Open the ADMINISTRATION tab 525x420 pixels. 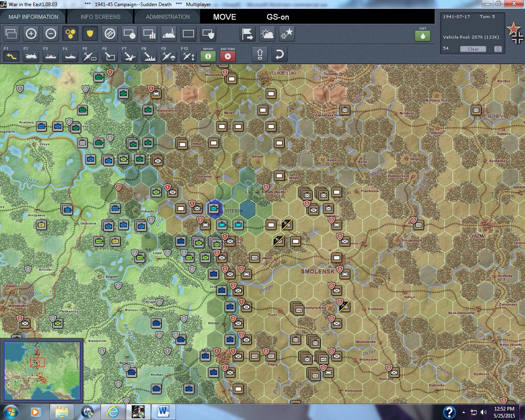coord(168,17)
